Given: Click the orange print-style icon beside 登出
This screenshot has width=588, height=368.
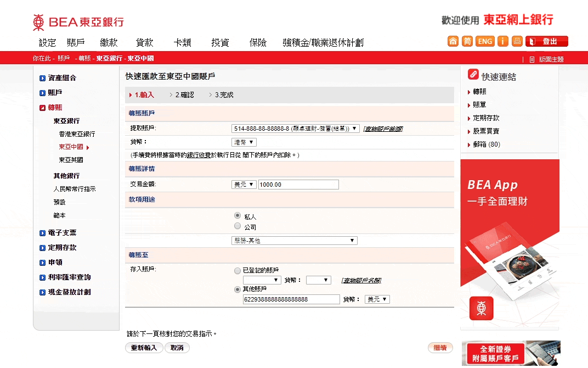Looking at the screenshot, I should click(517, 41).
